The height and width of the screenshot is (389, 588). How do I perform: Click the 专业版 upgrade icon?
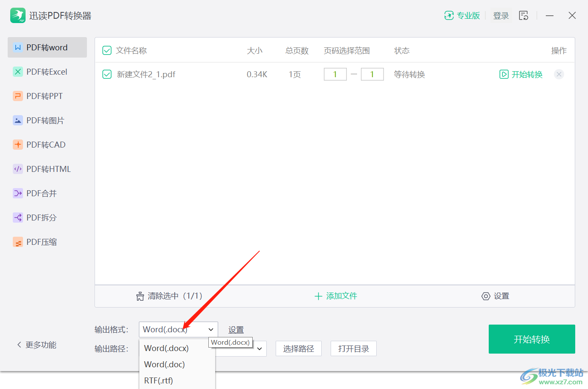[449, 15]
